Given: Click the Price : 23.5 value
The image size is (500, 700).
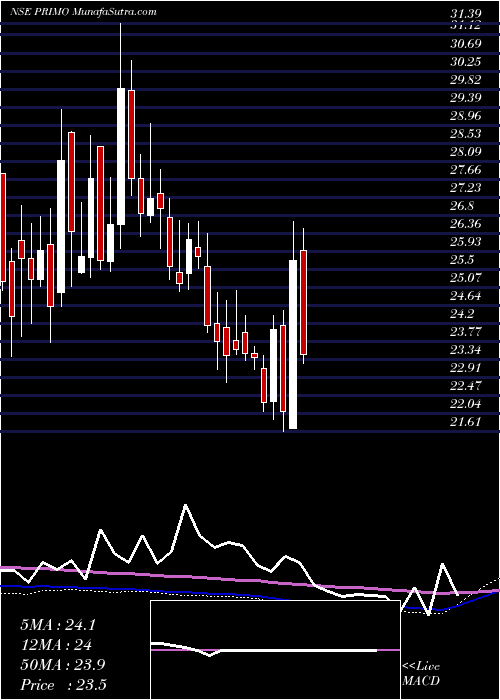Looking at the screenshot, I should pos(63,684).
